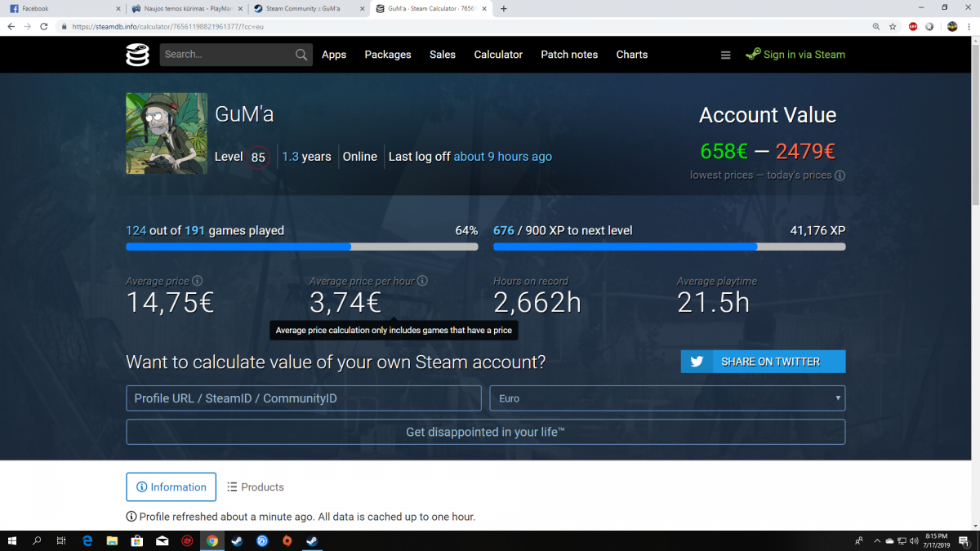Open the Apps menu item
The image size is (980, 551).
tap(334, 55)
